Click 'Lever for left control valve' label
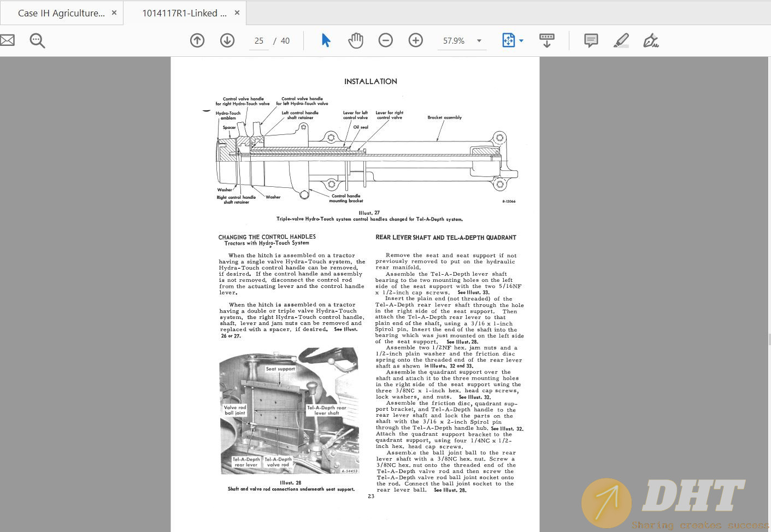 [355, 115]
